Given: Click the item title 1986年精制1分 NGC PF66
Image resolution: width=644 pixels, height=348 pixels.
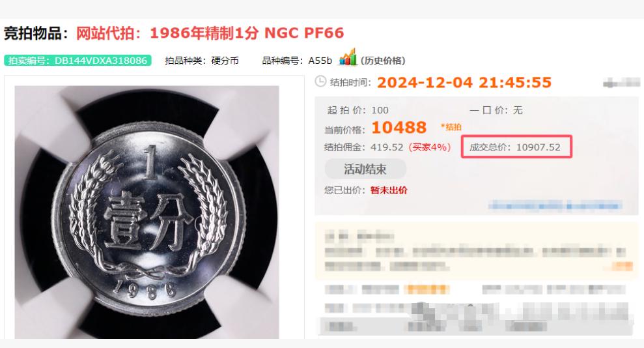Looking at the screenshot, I should 246,33.
